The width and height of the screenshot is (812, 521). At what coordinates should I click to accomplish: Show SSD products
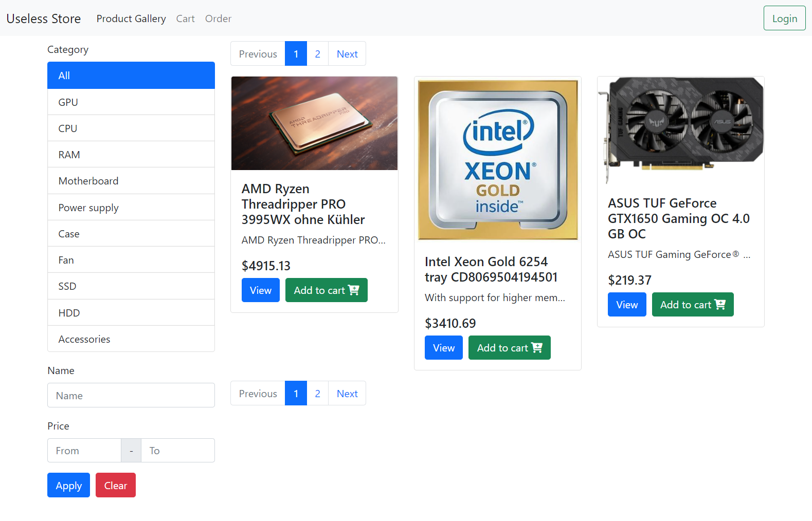[x=131, y=286]
